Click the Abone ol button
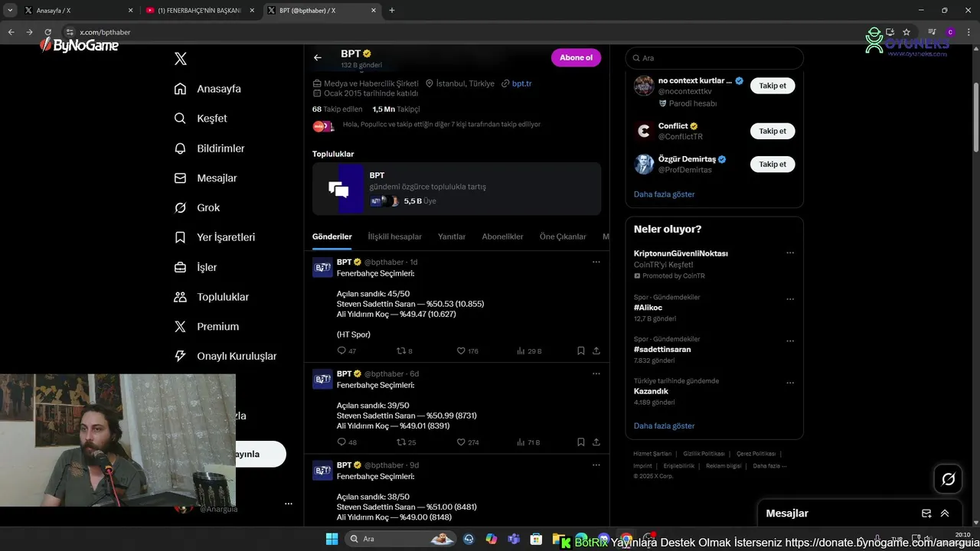The height and width of the screenshot is (551, 980). (x=576, y=57)
